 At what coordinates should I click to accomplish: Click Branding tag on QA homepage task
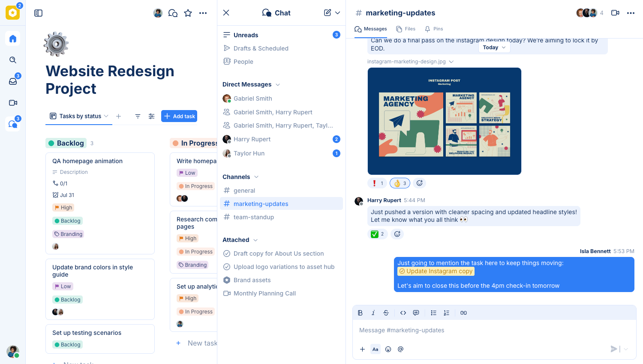coord(68,234)
